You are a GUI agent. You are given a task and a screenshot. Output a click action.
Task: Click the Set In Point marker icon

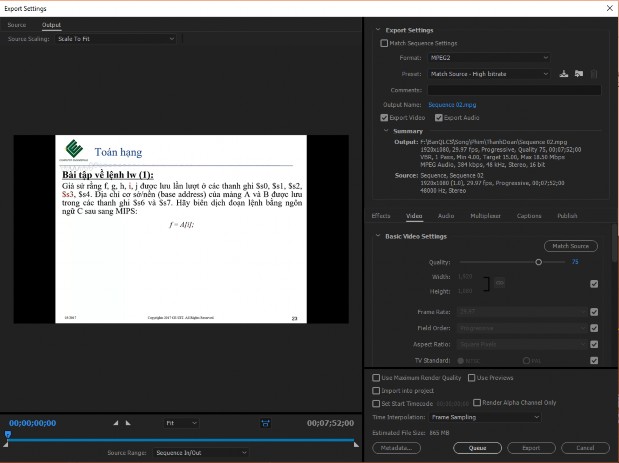[115, 423]
